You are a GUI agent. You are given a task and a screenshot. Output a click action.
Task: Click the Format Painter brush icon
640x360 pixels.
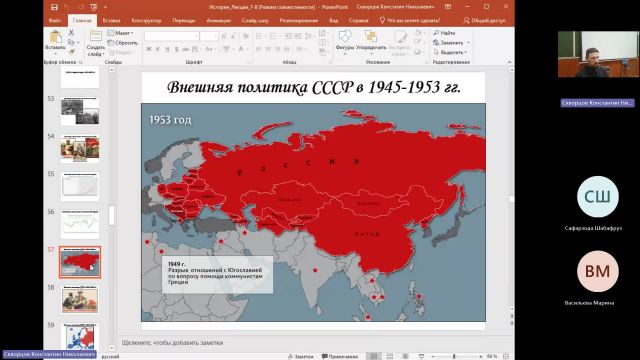click(71, 51)
